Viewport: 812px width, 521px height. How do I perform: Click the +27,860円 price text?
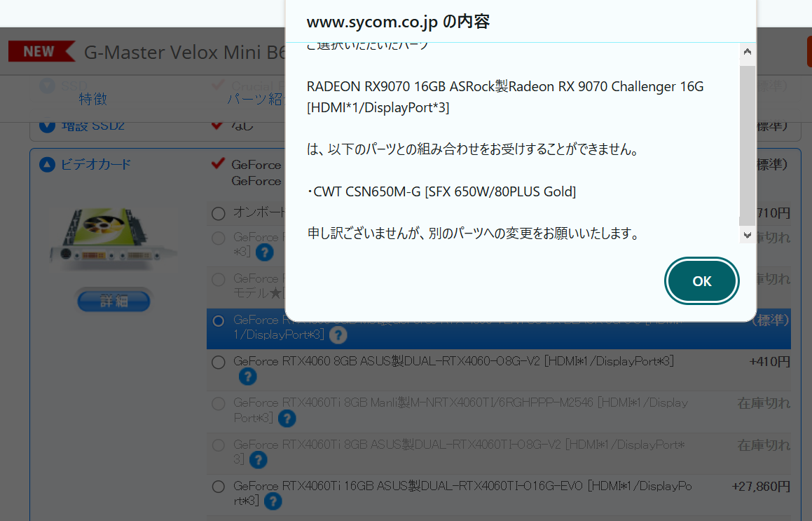coord(761,486)
